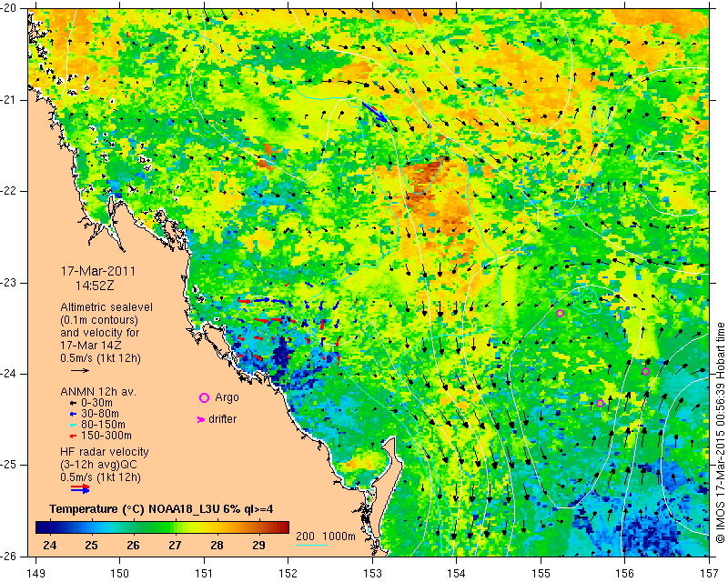This screenshot has width=728, height=582.
Task: Click the HF radar red-blue arrow symbol
Action: [80, 488]
